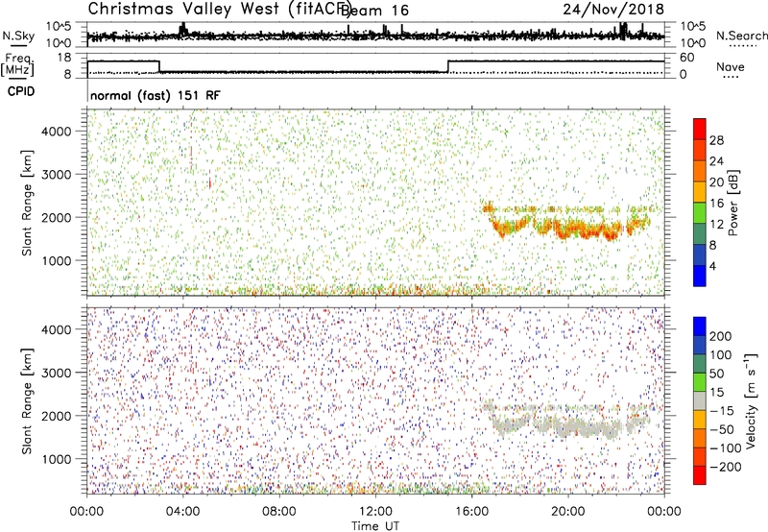Click 'normal (fast) 151 RF' text
This screenshot has width=768, height=532.
tap(156, 95)
